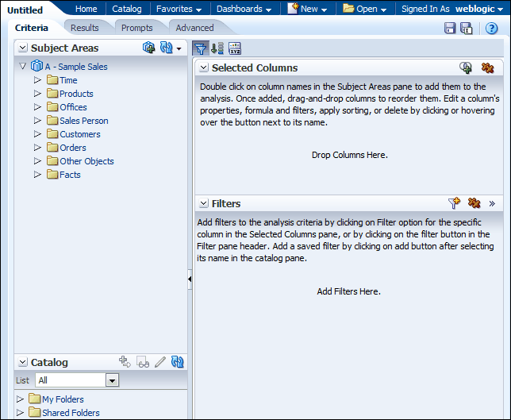Click the Time folder icon
Screen dimensions: 511x420
(x=52, y=79)
